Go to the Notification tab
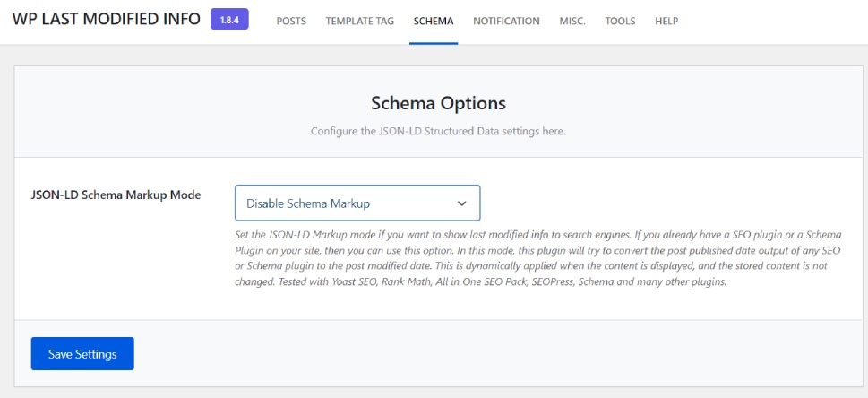The width and height of the screenshot is (868, 398). click(x=506, y=21)
